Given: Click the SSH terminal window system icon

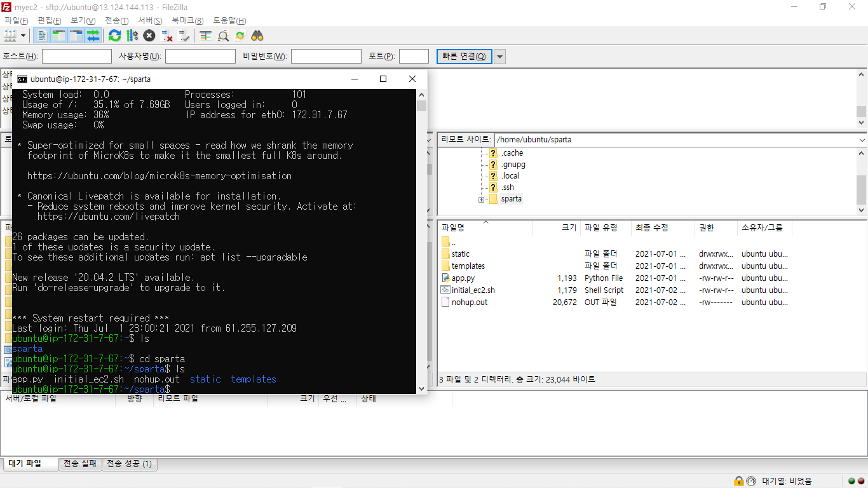Looking at the screenshot, I should pyautogui.click(x=22, y=79).
